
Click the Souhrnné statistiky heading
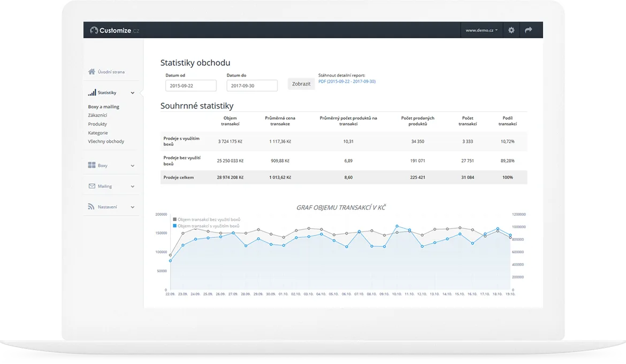click(197, 106)
